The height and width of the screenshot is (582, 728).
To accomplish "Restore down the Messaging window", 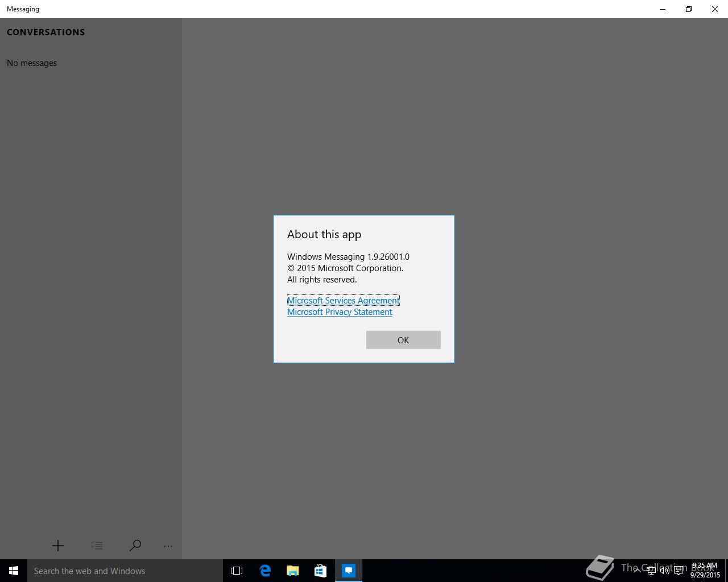I will [x=689, y=9].
